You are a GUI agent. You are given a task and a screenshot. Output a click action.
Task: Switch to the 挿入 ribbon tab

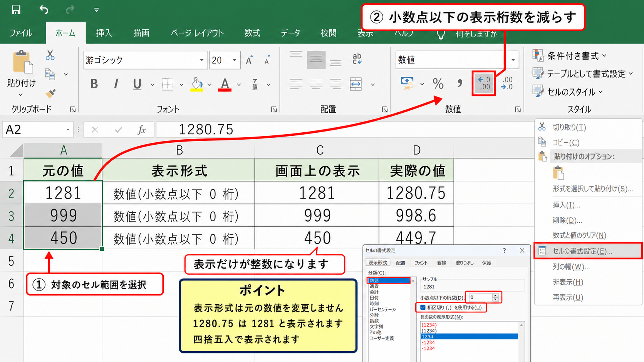tap(104, 33)
